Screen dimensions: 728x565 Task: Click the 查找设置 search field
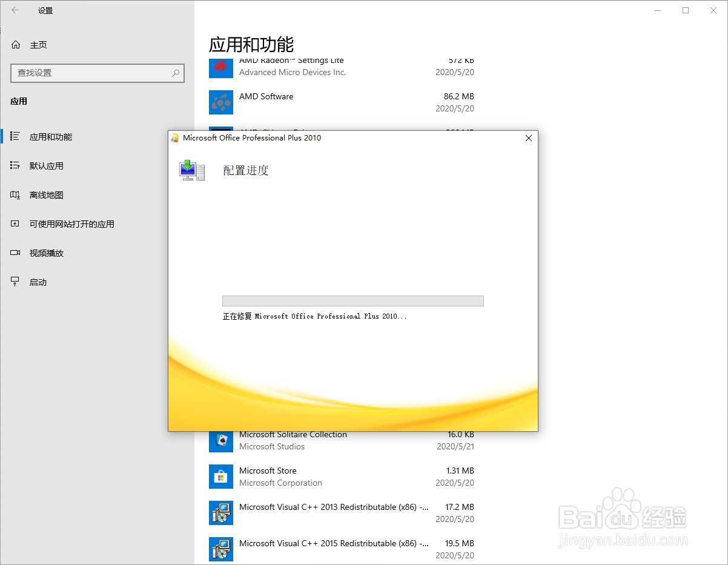coord(98,73)
